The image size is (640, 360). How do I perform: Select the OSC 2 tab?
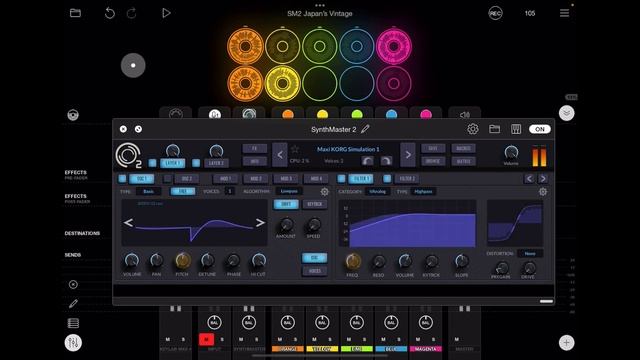tap(187, 178)
